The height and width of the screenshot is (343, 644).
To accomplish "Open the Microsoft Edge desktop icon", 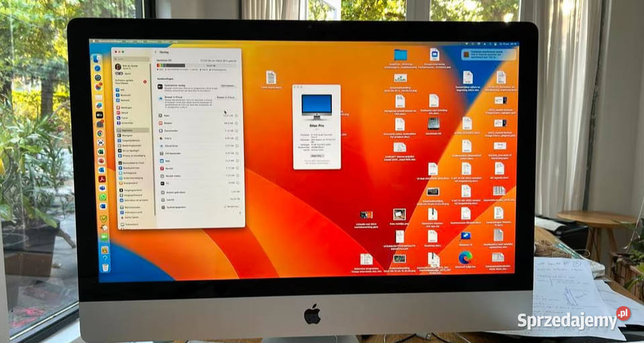I will pyautogui.click(x=466, y=258).
